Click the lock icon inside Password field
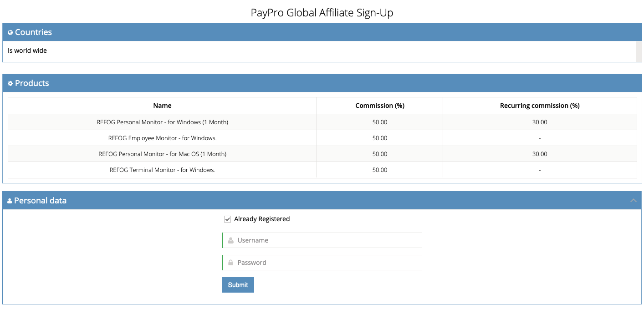The image size is (644, 309). coord(231,263)
